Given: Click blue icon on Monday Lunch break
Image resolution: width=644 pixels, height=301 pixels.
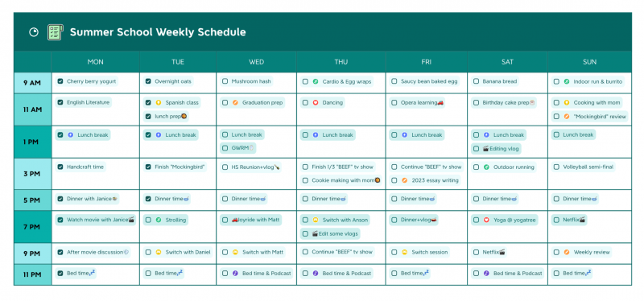Looking at the screenshot, I should pyautogui.click(x=70, y=134).
